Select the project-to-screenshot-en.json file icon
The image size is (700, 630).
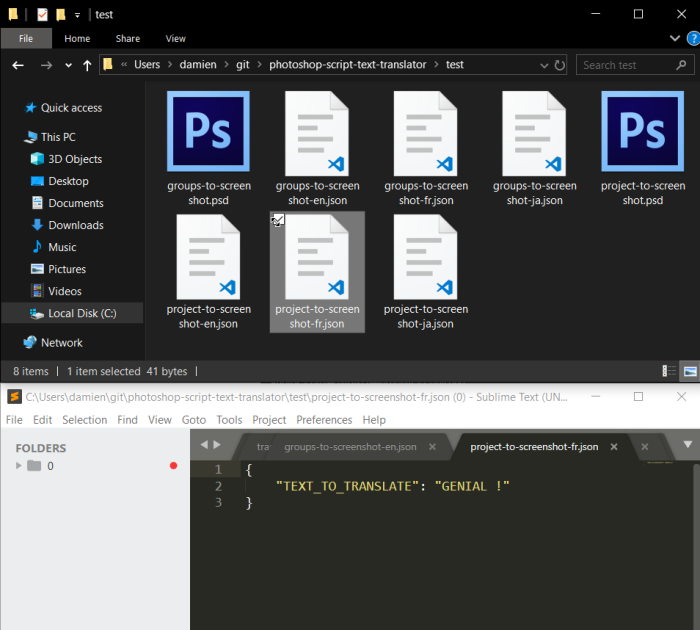[208, 257]
